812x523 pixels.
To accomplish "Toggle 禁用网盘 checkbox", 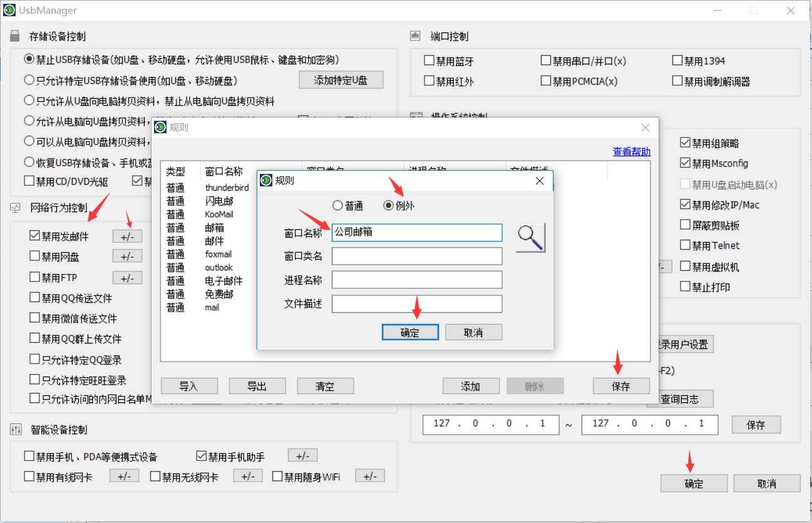I will point(35,256).
